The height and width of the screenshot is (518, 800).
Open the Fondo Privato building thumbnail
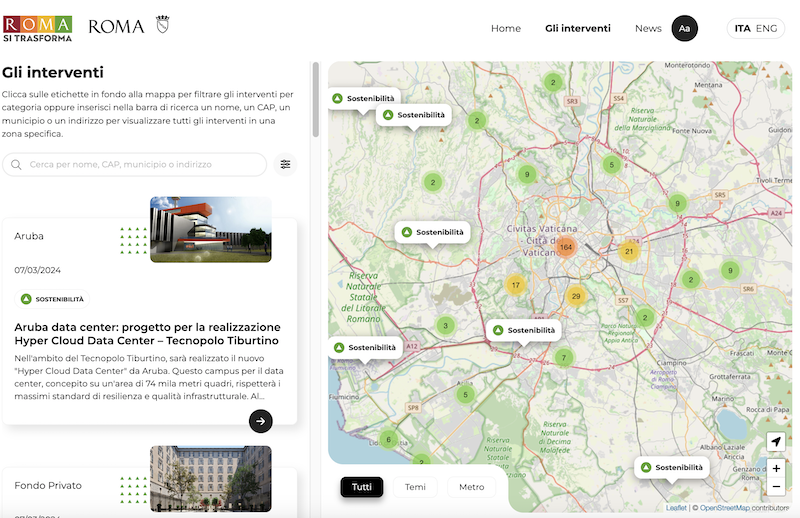click(x=211, y=479)
